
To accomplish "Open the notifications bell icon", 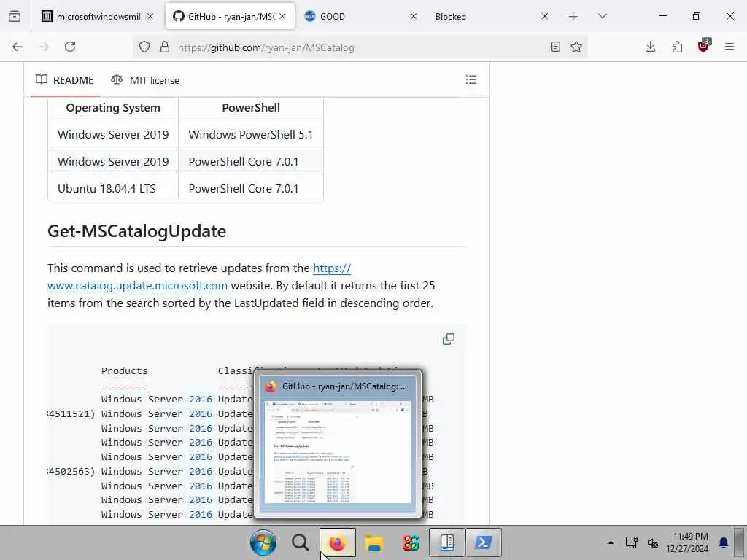I will click(723, 542).
